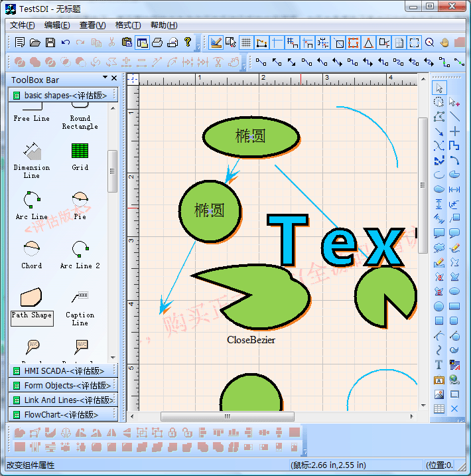Image resolution: width=471 pixels, height=476 pixels.
Task: Open the 文件(F) menu
Action: click(22, 25)
